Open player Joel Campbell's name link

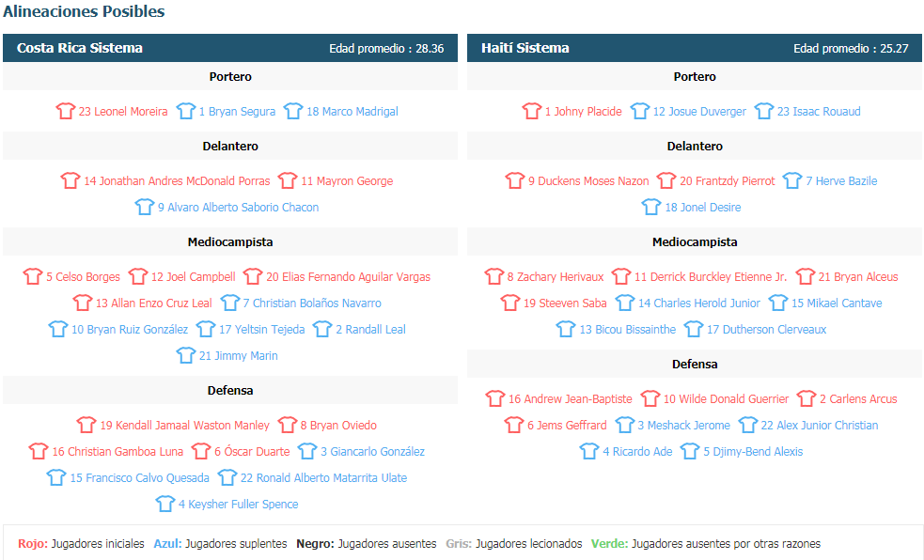click(x=193, y=277)
